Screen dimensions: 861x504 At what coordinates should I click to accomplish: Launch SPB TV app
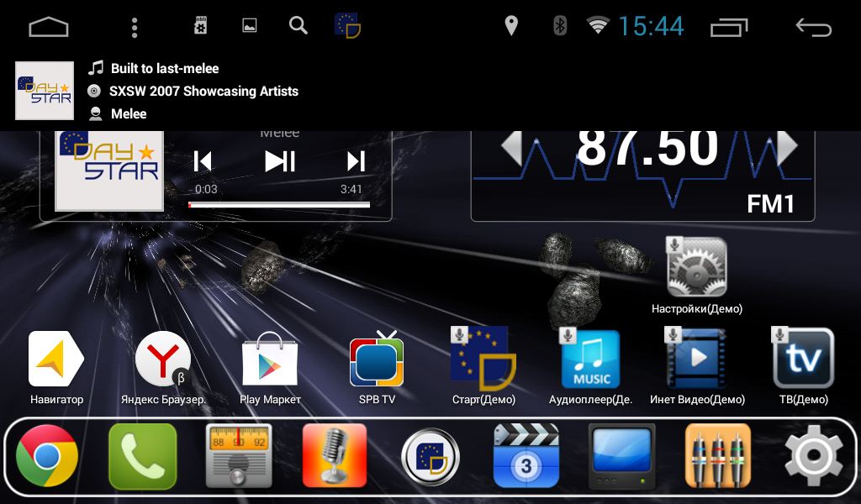pos(377,360)
